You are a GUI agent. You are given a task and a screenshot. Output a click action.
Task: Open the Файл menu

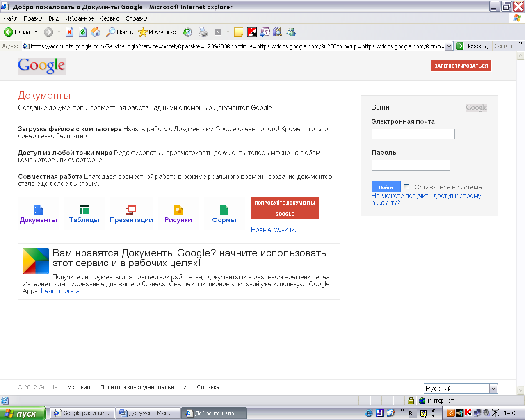coord(11,18)
